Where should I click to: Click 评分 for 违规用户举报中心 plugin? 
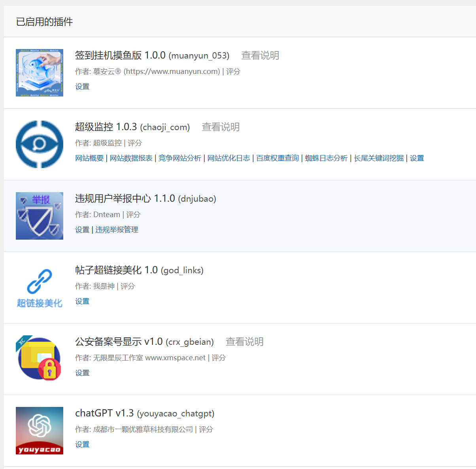[133, 215]
